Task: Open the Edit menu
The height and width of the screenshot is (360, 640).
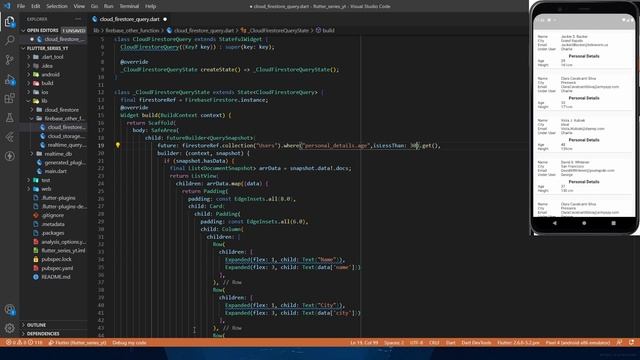Action: tap(36, 6)
